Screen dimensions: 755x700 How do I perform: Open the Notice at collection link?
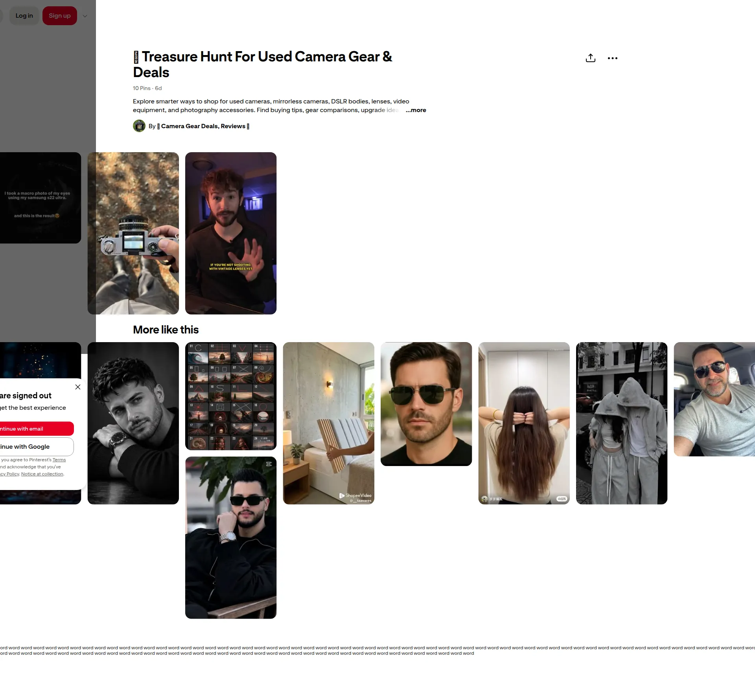(42, 474)
